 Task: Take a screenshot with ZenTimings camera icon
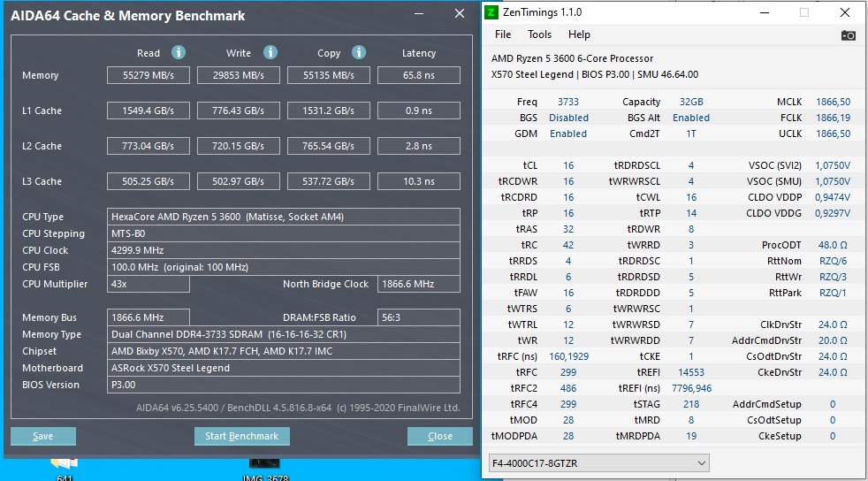848,35
